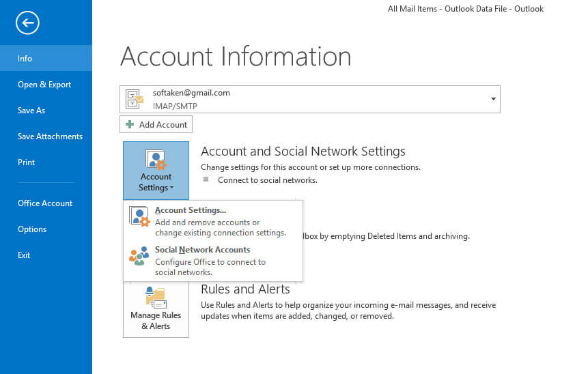Open the Open & Export section
Image resolution: width=588 pixels, height=374 pixels.
click(44, 85)
